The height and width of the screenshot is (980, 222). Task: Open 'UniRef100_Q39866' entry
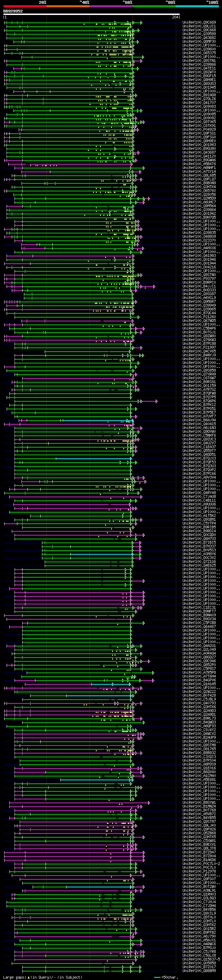tap(199, 65)
